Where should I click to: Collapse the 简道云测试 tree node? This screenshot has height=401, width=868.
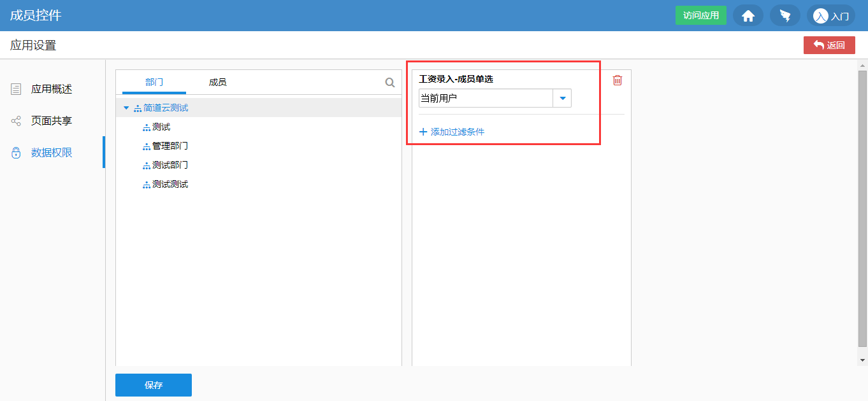[x=126, y=108]
